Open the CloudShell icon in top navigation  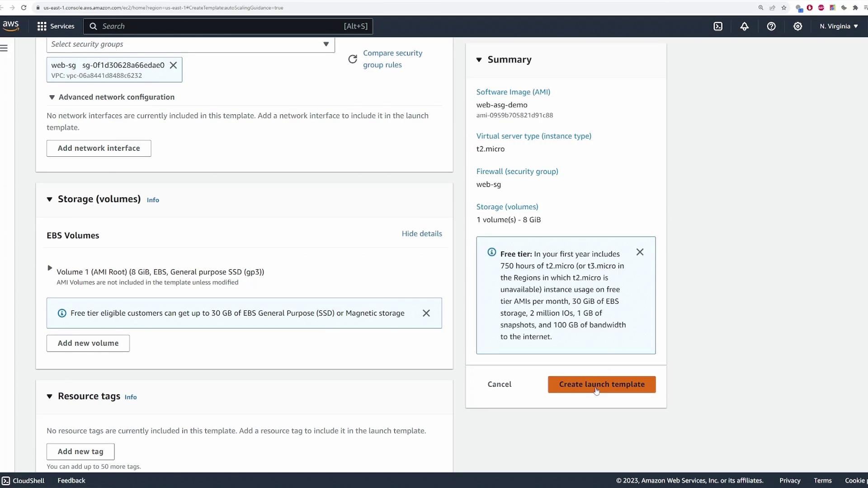point(718,26)
